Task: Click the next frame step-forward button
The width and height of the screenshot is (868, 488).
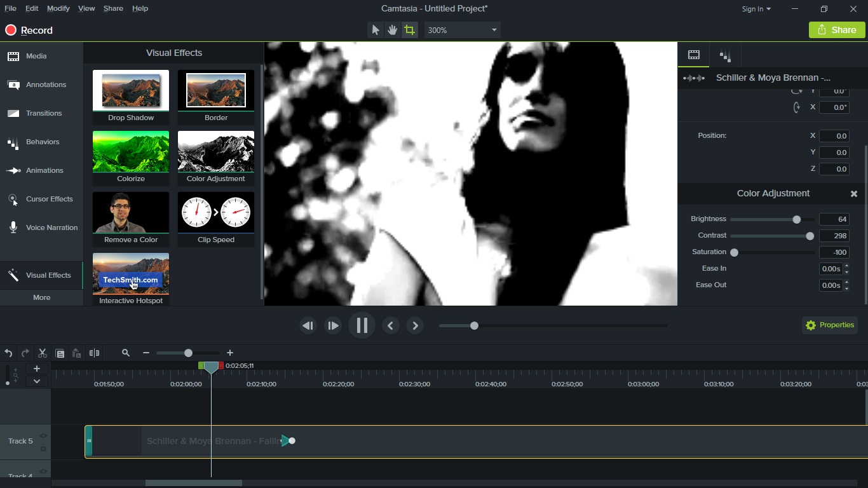Action: click(333, 325)
